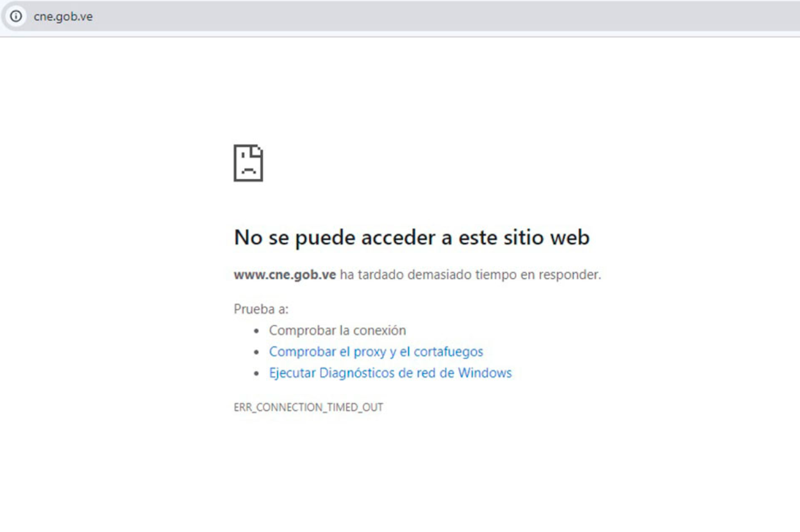Viewport: 800px width, 532px height.
Task: Click the bold 'www.cne.gob.ve' text
Action: (x=285, y=275)
